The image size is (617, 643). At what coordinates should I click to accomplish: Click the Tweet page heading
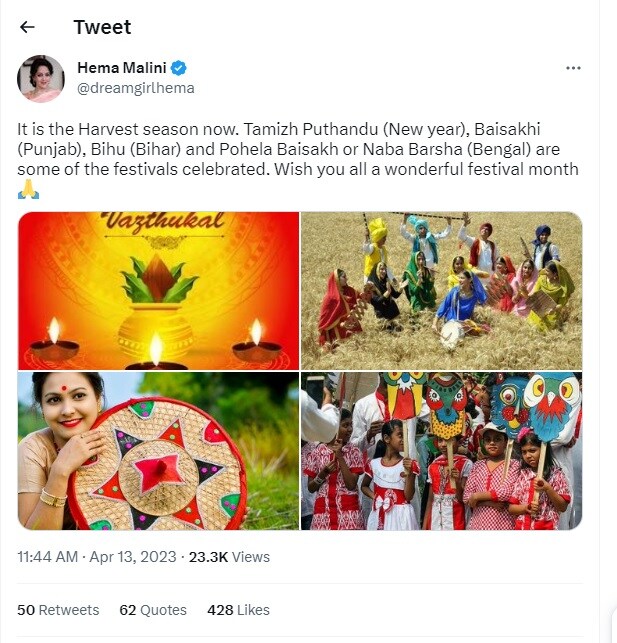[102, 27]
